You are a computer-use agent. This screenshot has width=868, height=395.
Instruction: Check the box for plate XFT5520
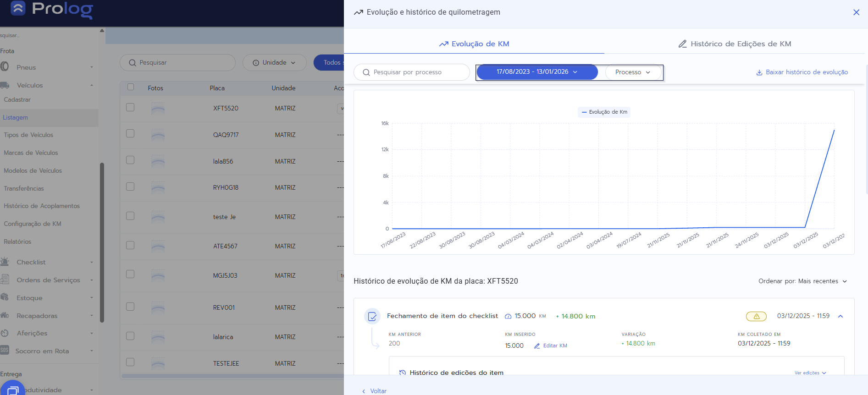click(130, 107)
